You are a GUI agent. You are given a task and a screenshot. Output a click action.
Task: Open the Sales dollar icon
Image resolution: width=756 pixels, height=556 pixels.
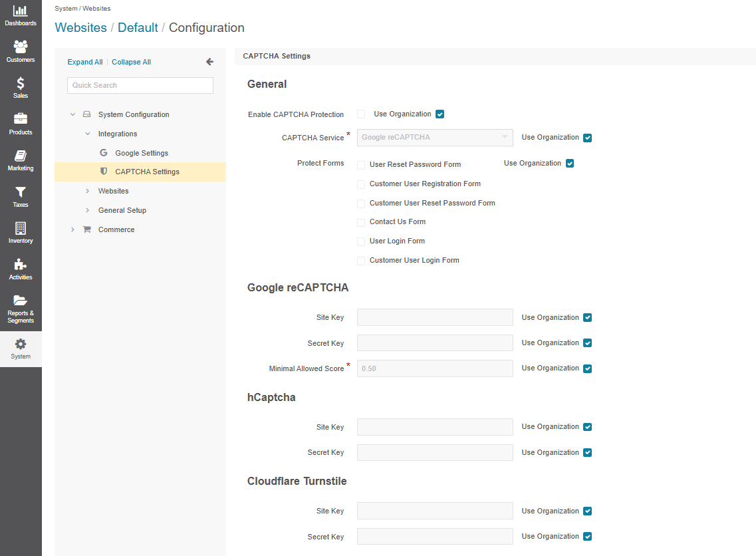[21, 83]
